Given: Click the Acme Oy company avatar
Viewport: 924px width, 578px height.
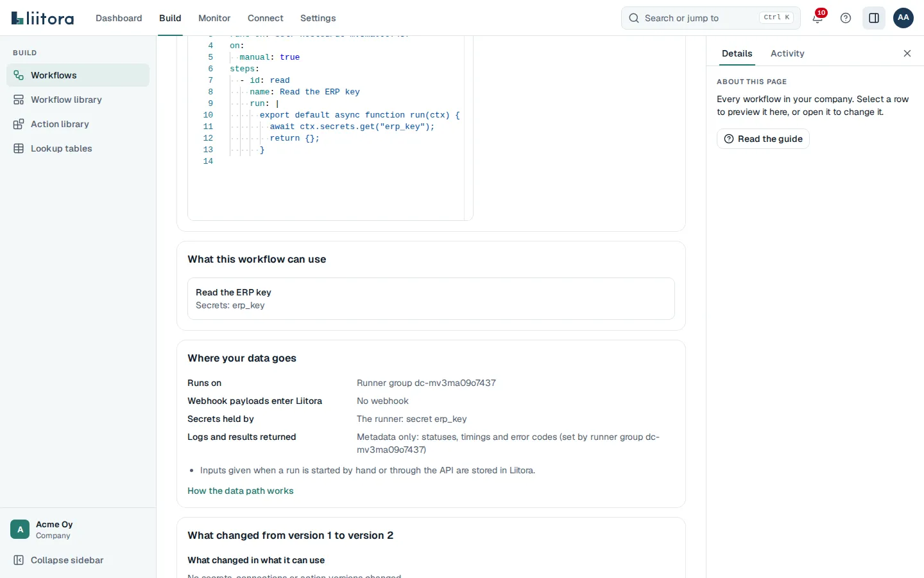Looking at the screenshot, I should pos(20,529).
